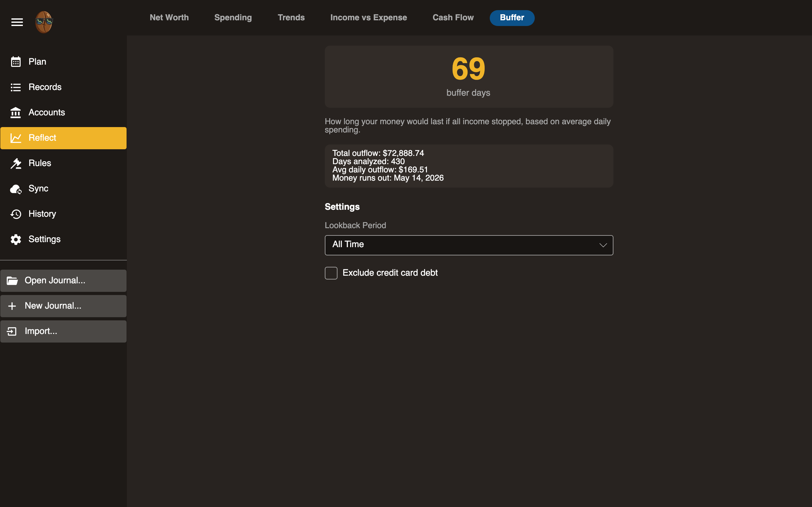Open Accounts via bank icon
This screenshot has height=507, width=812.
[x=16, y=113]
